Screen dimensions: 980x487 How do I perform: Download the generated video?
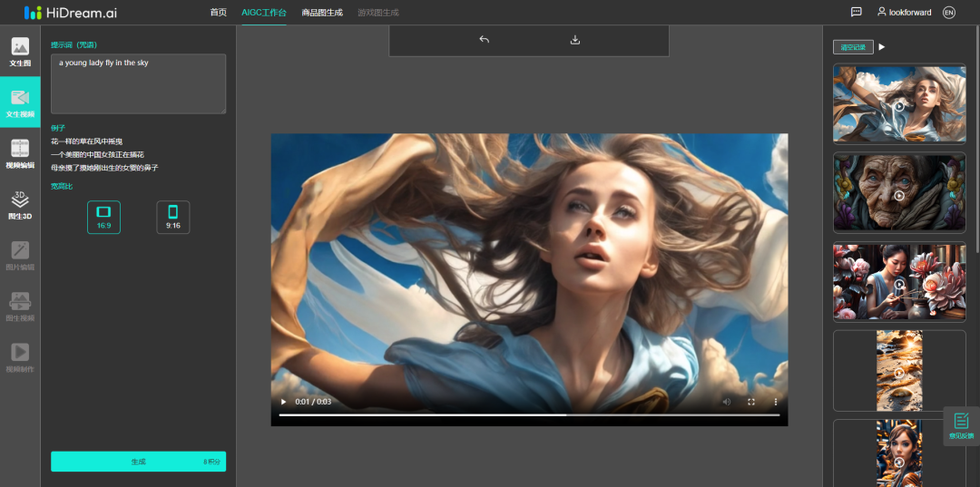(x=575, y=40)
